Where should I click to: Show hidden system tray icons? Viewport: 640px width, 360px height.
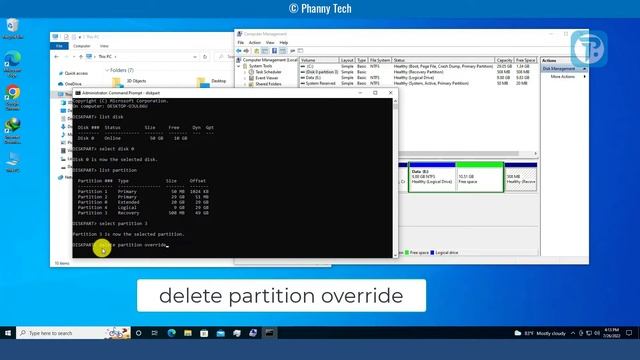pyautogui.click(x=573, y=333)
